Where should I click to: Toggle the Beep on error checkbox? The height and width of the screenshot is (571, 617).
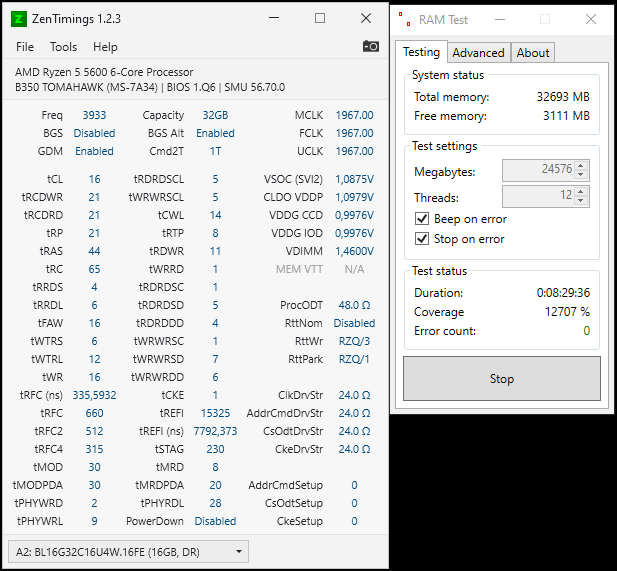pos(422,218)
